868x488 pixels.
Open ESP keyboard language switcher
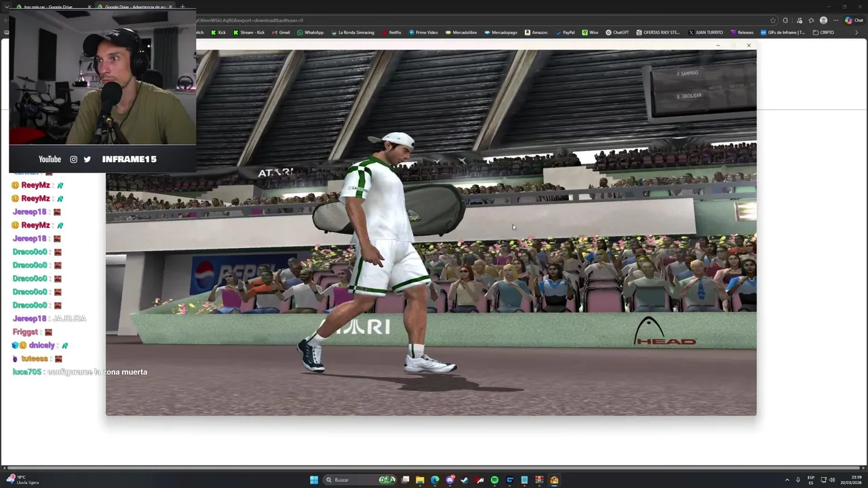[x=810, y=481]
